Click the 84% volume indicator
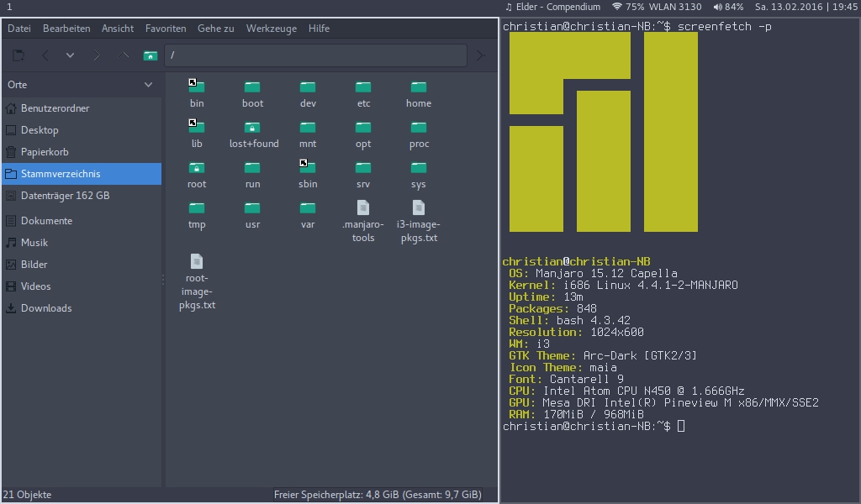 click(728, 7)
